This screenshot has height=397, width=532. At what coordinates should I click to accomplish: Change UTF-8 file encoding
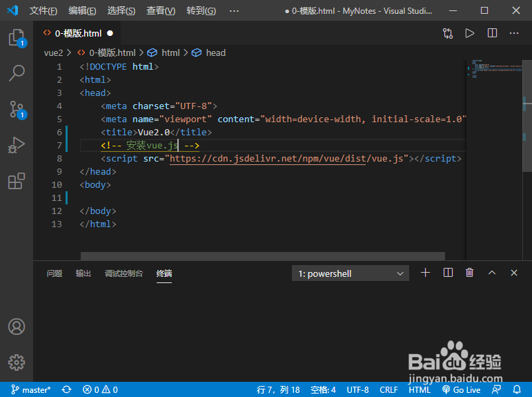coord(357,389)
